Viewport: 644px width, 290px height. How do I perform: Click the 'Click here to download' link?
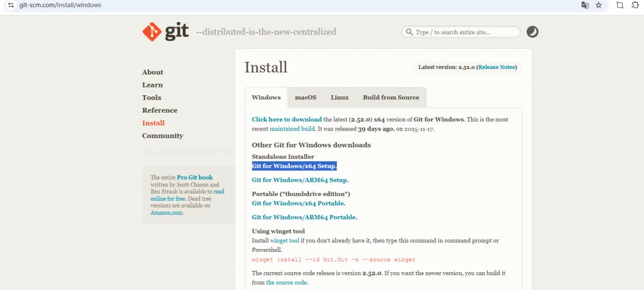[x=287, y=119]
